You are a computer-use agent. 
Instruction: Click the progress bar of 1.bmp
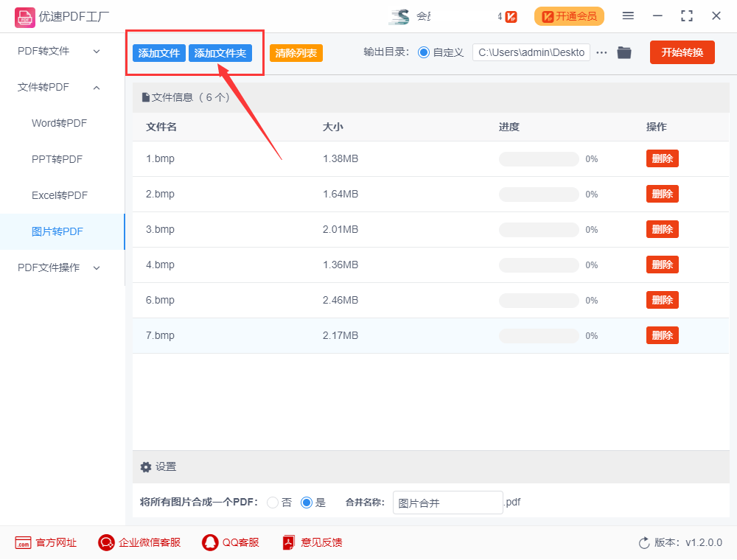pos(538,158)
